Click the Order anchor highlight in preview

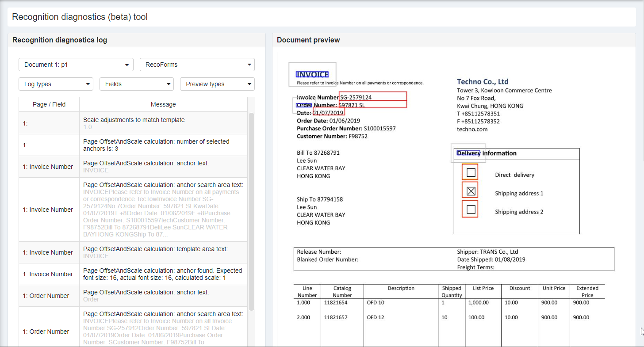[304, 105]
